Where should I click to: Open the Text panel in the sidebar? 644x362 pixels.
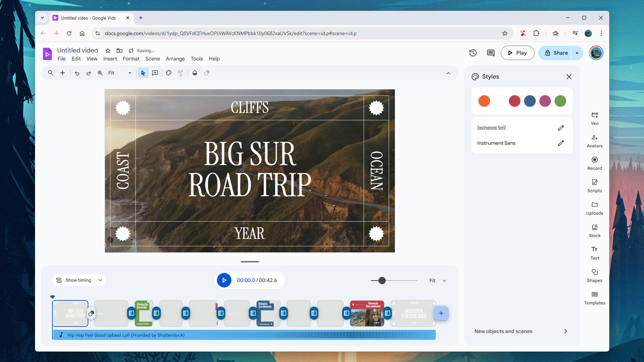coord(594,253)
